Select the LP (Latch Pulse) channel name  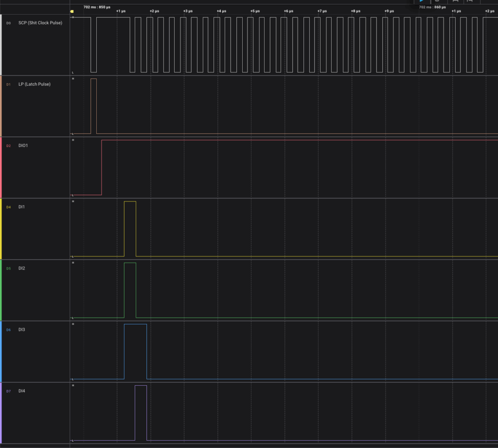pyautogui.click(x=37, y=84)
